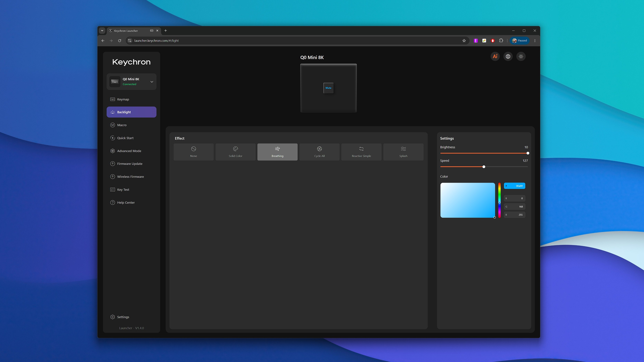Select Breathing effect
Viewport: 644px width, 362px height.
point(277,152)
